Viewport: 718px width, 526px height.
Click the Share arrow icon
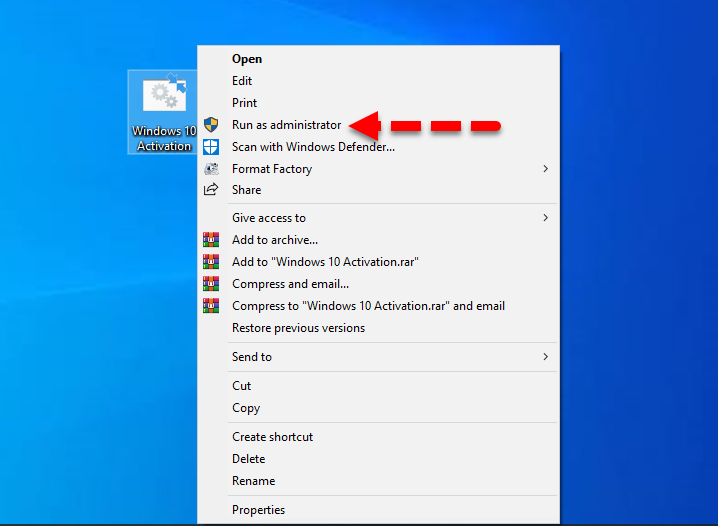point(211,190)
